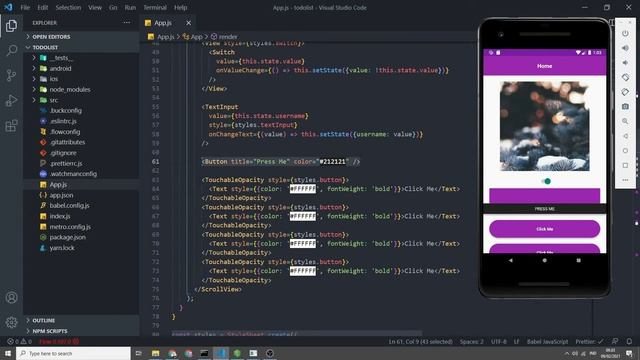Open the Help menu
The image size is (640, 360).
[x=180, y=7]
